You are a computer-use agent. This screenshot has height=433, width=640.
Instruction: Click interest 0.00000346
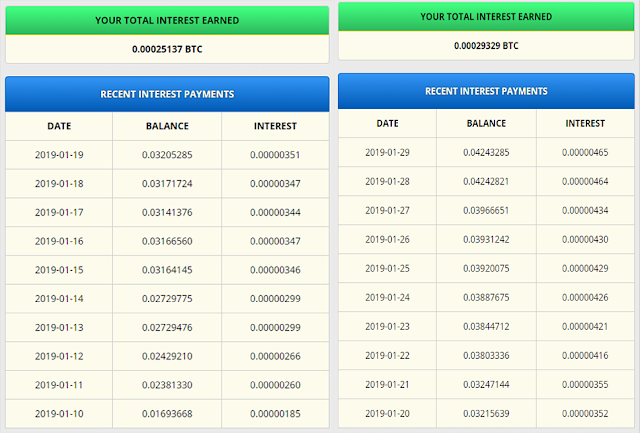pyautogui.click(x=275, y=270)
